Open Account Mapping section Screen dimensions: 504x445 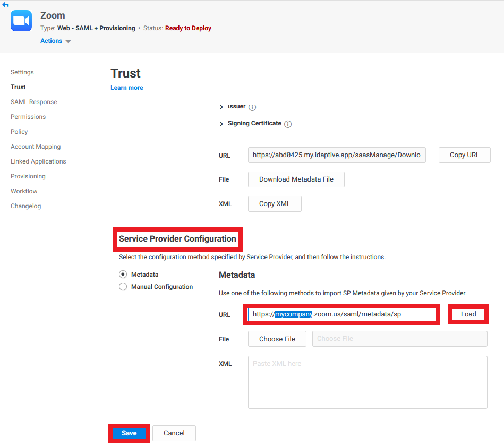tap(36, 147)
